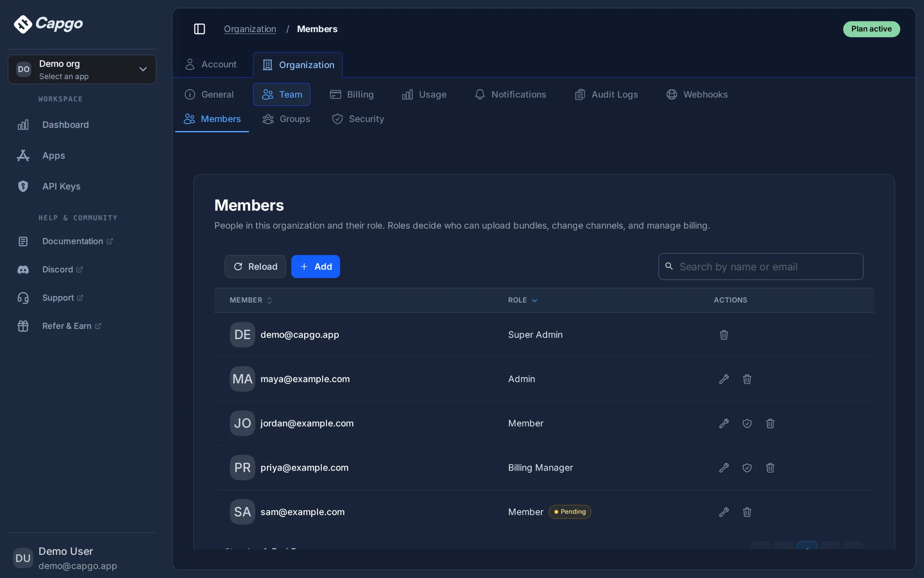924x578 pixels.
Task: Expand the Demo org selector
Action: (x=82, y=69)
